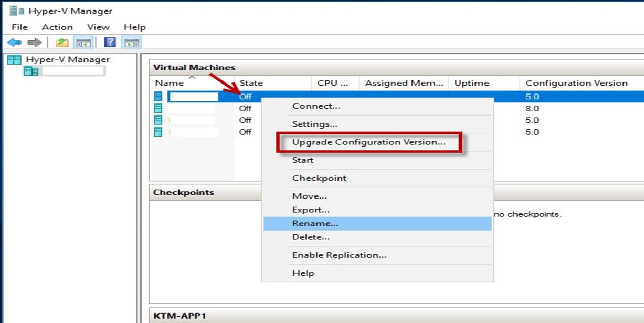Toggle the Show/Hide Console Tree icon
The height and width of the screenshot is (323, 644).
point(84,43)
